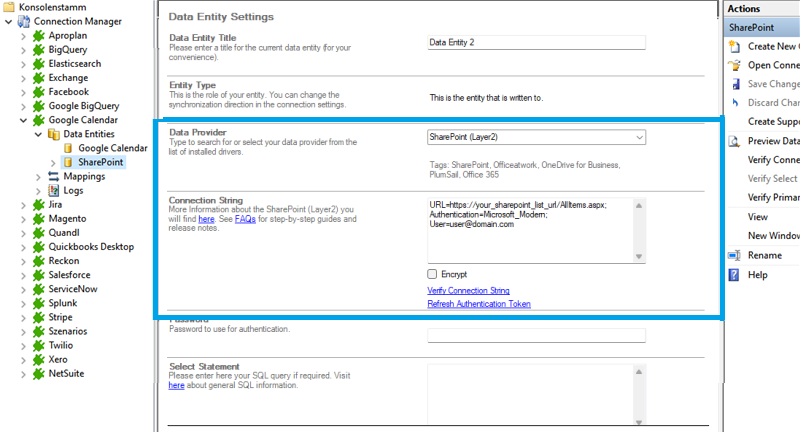Screen dimensions: 800x432
Task: Click the Mappings arrows icon
Action: (54, 176)
